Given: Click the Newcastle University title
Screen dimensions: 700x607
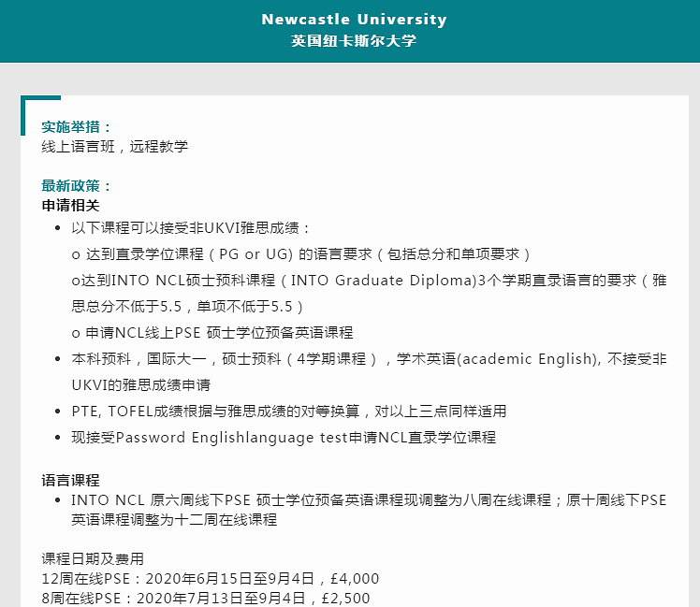Looking at the screenshot, I should point(354,20).
